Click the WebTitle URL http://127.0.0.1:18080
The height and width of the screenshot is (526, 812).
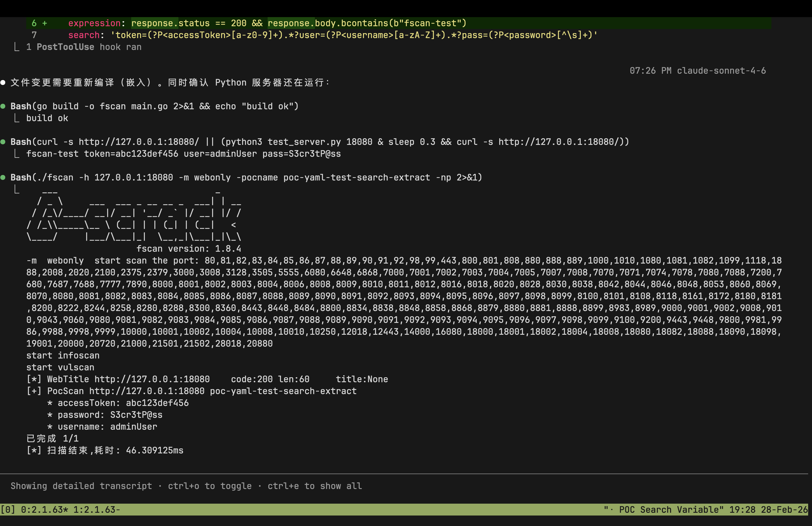(152, 379)
